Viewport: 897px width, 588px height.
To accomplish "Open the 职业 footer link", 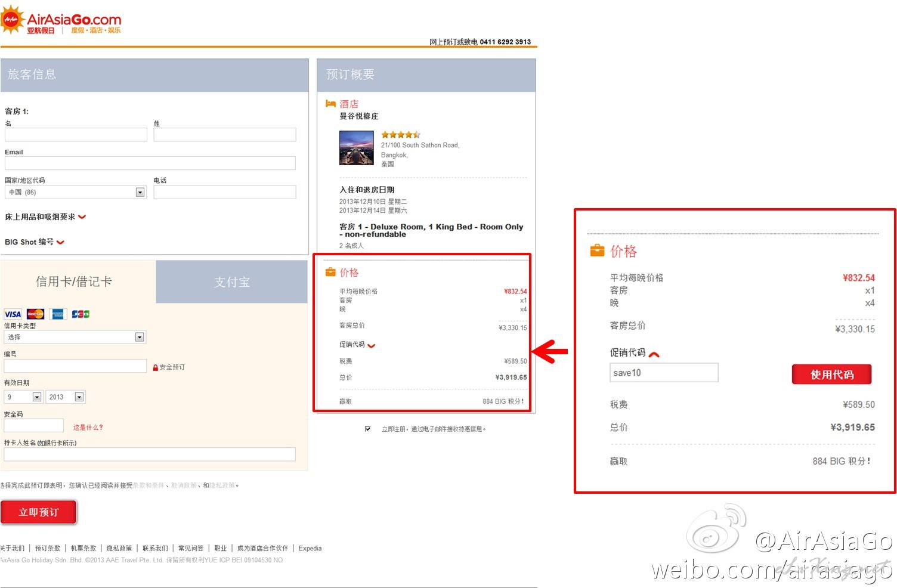I will click(x=221, y=548).
